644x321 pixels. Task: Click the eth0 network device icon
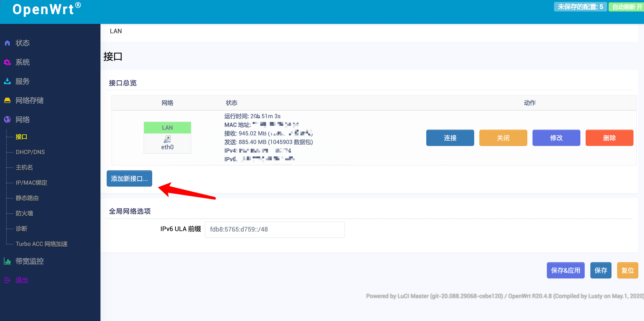[167, 139]
